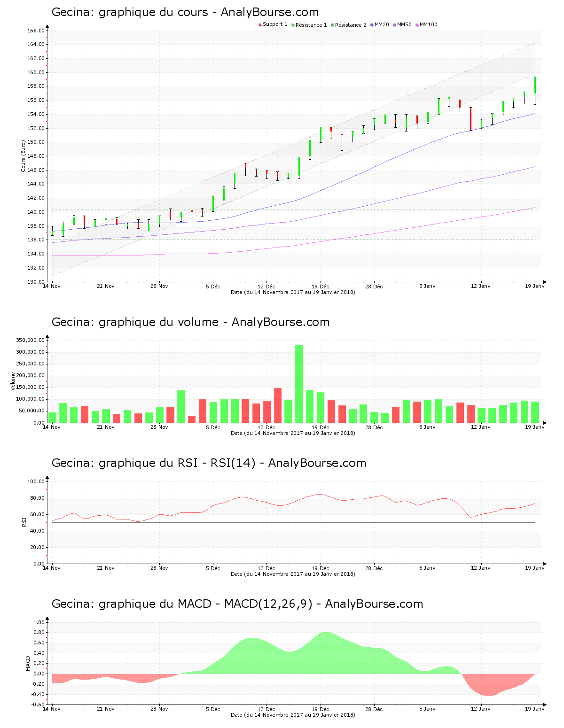564x728 pixels.
Task: Click the 1.00 tick on MACD axis
Action: pyautogui.click(x=39, y=622)
